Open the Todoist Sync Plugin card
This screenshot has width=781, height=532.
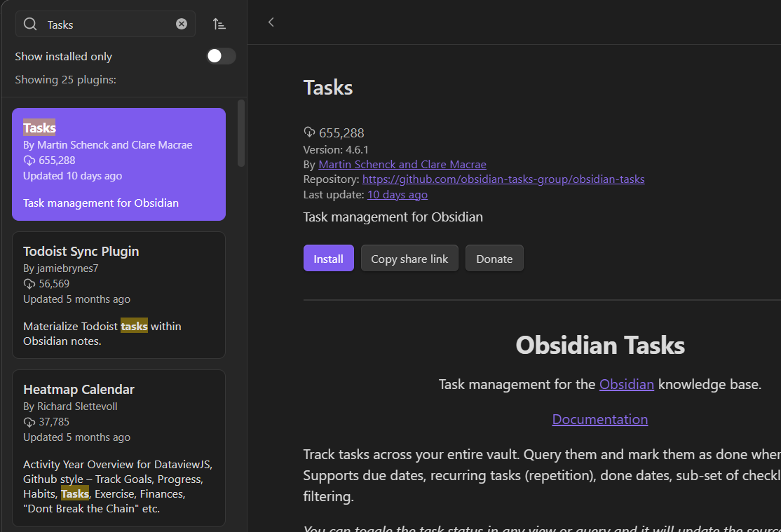tap(118, 295)
